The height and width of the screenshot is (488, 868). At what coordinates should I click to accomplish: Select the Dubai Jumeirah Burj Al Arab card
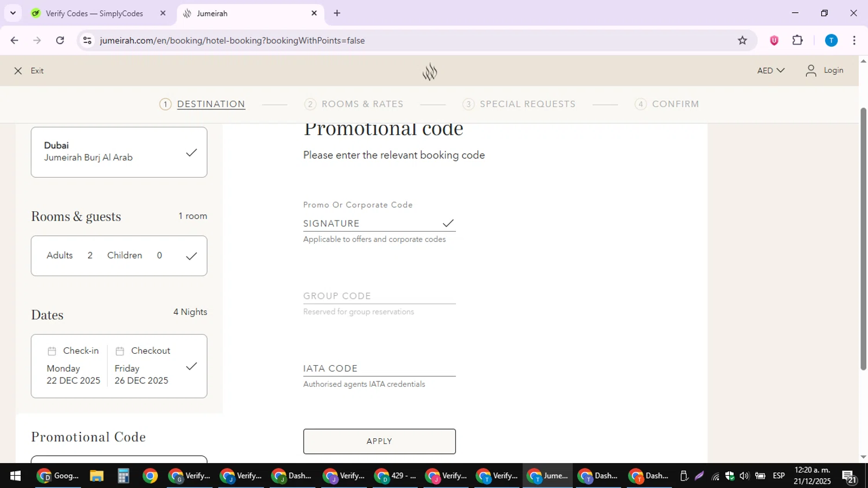pos(119,152)
